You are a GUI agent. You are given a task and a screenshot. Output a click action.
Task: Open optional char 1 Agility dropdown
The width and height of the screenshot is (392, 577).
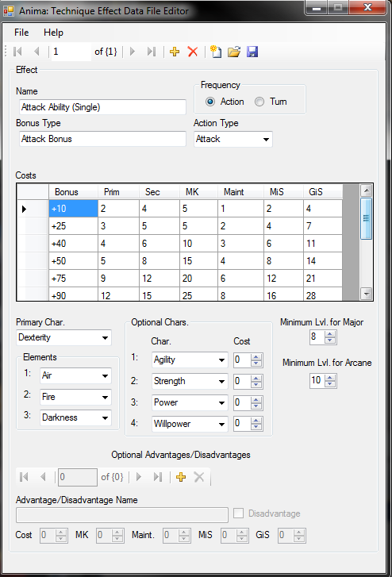pos(190,360)
